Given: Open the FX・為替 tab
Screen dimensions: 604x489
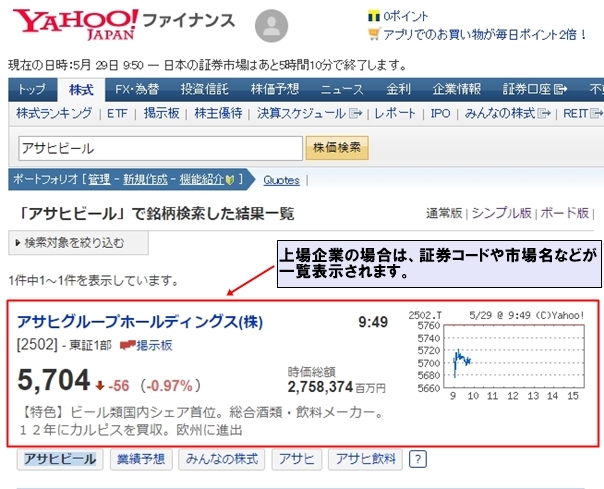Looking at the screenshot, I should pos(137,89).
